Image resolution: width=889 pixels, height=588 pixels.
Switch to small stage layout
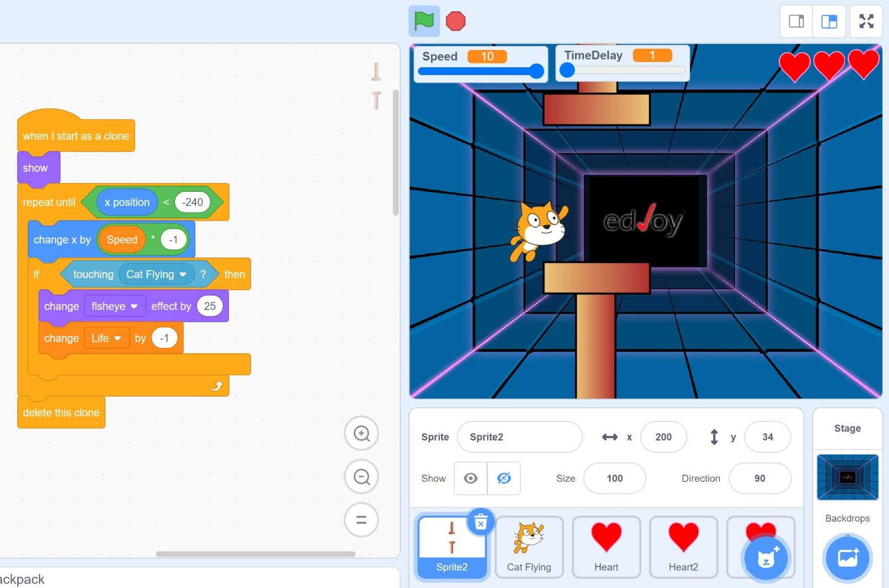(796, 21)
